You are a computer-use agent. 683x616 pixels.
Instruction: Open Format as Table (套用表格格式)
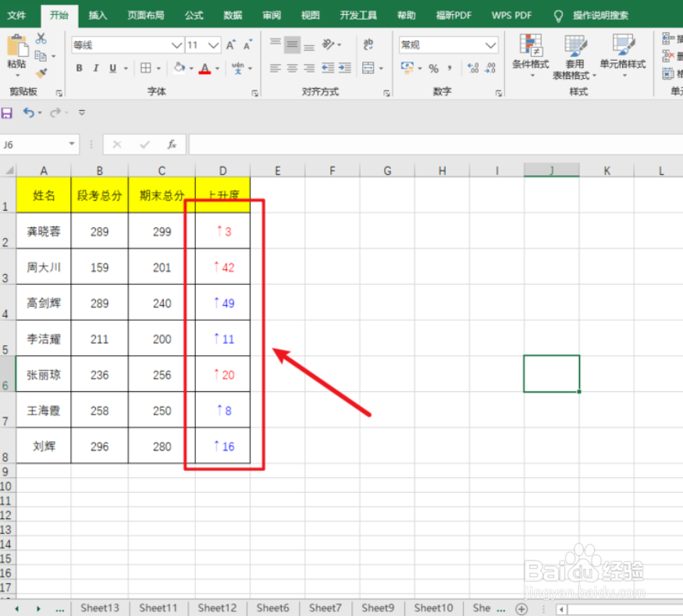point(574,58)
